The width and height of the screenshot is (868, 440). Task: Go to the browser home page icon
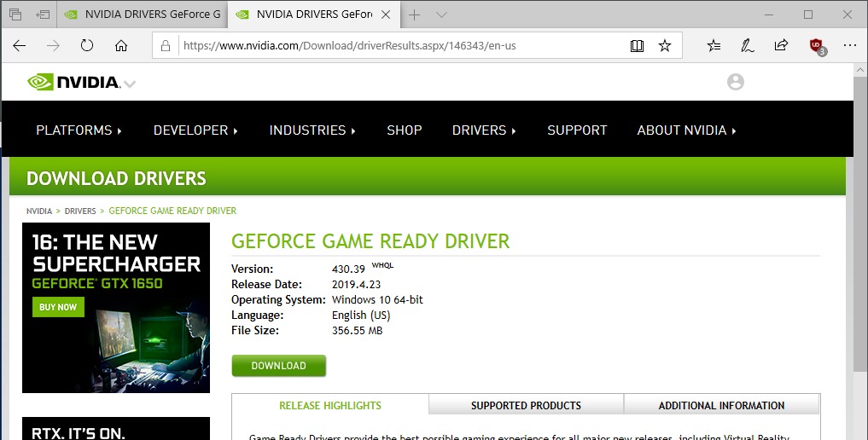(121, 45)
